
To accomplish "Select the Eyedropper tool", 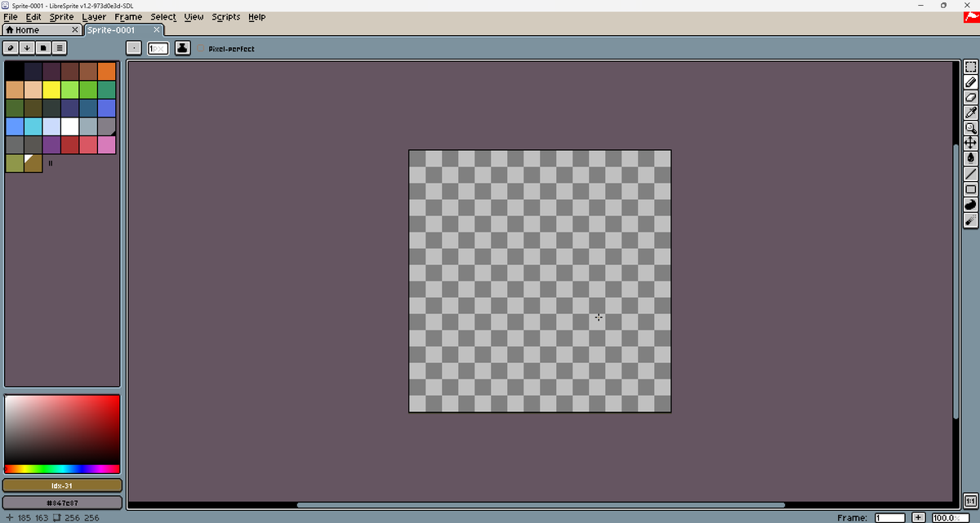I will 971,113.
